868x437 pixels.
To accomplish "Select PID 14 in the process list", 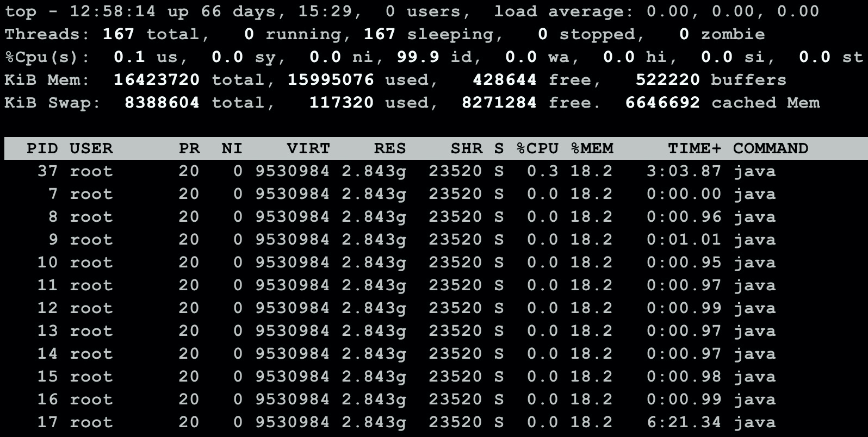I will coord(47,354).
